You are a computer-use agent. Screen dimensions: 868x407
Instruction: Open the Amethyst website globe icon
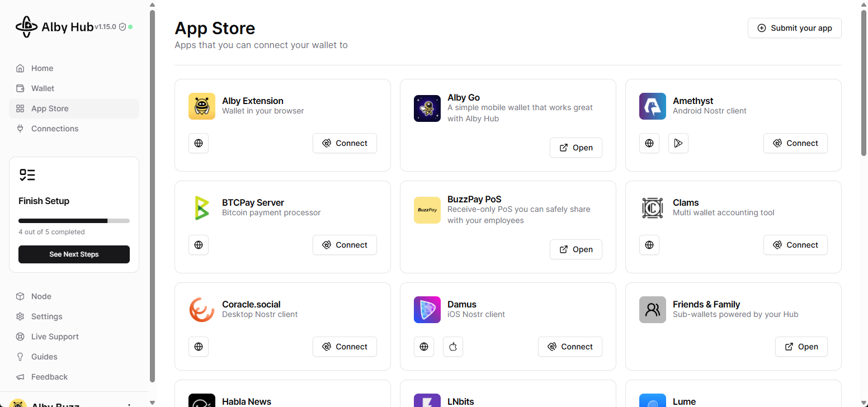tap(649, 143)
